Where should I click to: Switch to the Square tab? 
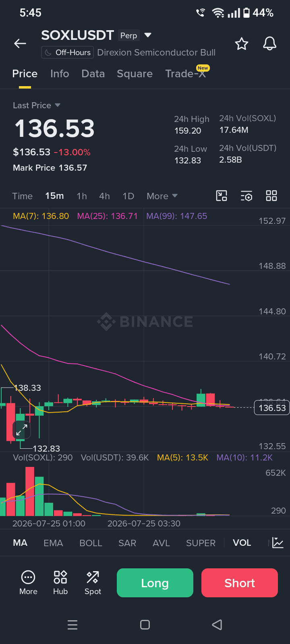(135, 74)
